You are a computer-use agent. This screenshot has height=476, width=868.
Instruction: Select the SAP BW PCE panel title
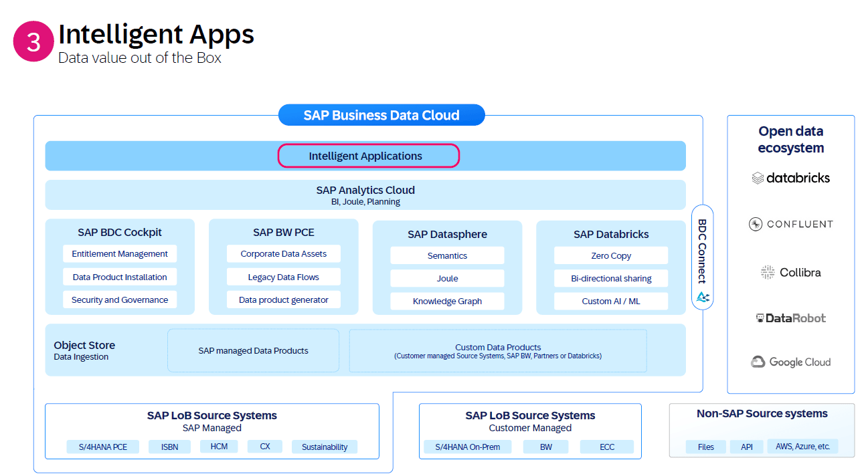coord(283,232)
